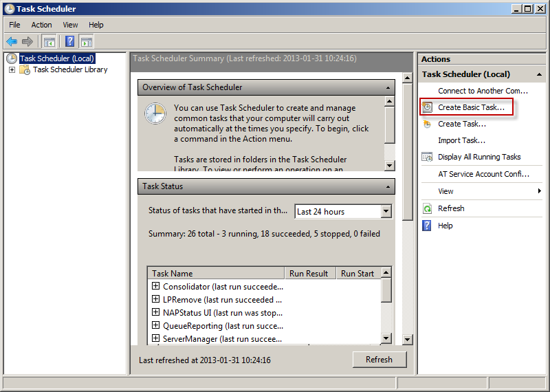Viewport: 550px width, 392px height.
Task: Click Connect to Another Computer action
Action: [x=483, y=91]
